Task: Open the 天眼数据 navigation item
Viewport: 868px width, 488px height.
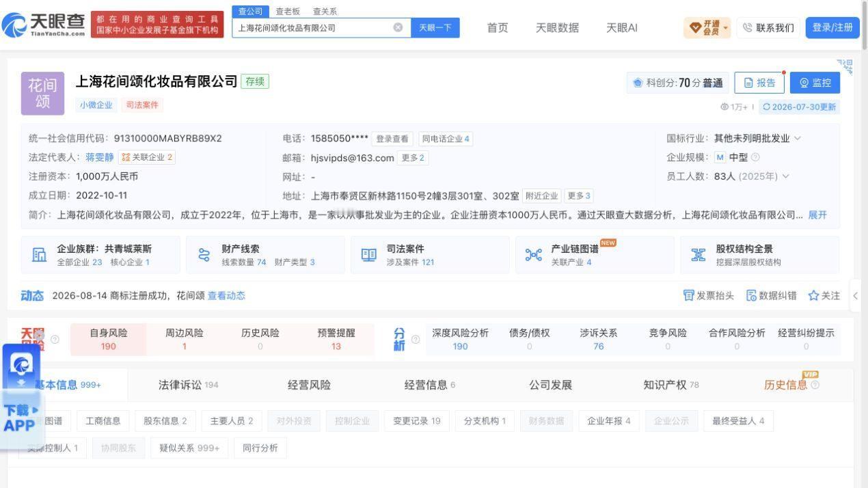Action: [557, 27]
